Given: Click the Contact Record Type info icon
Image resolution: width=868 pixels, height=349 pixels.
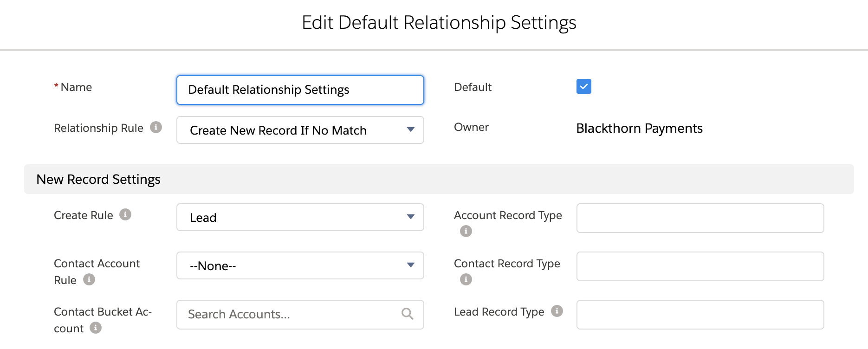Looking at the screenshot, I should [x=466, y=279].
